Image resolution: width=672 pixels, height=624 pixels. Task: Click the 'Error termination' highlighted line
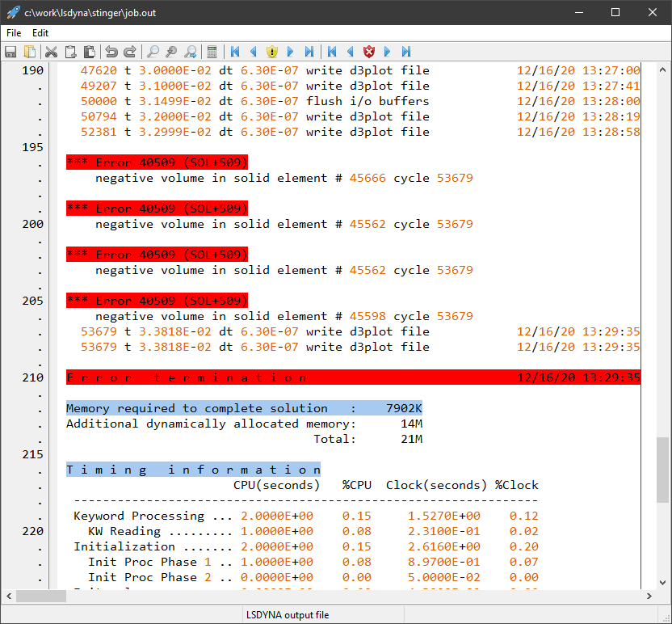click(353, 377)
